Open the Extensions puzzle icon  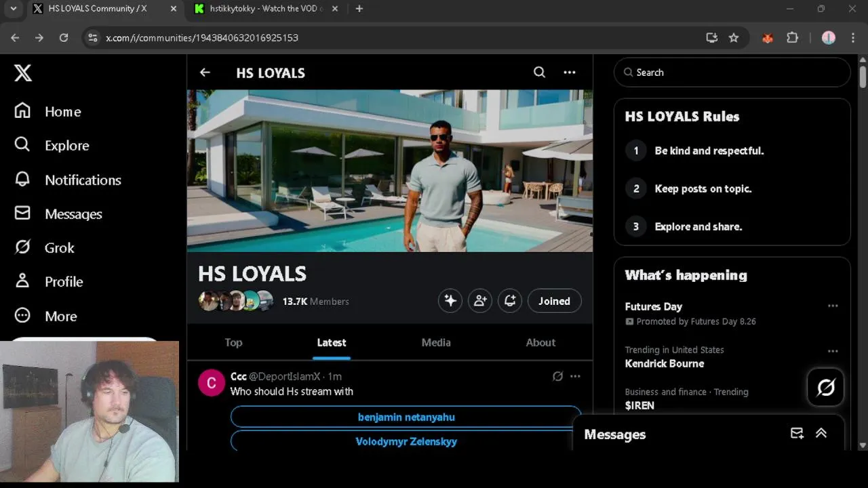click(x=792, y=38)
